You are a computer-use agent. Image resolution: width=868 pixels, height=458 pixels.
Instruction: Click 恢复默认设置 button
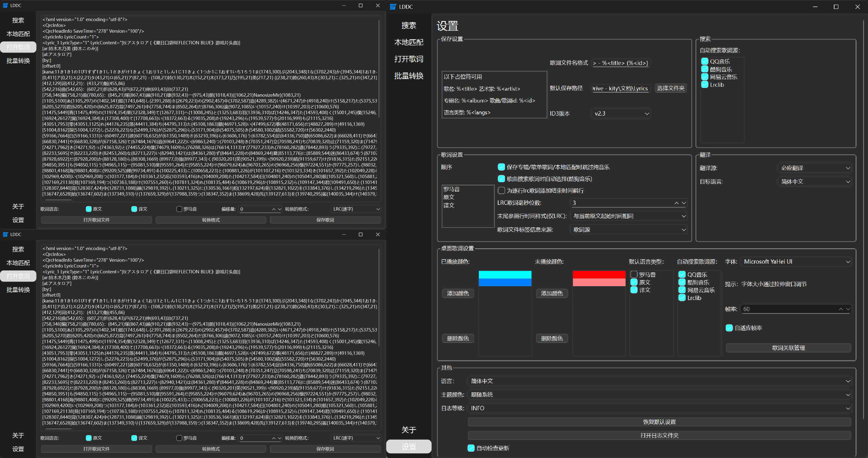pyautogui.click(x=659, y=422)
